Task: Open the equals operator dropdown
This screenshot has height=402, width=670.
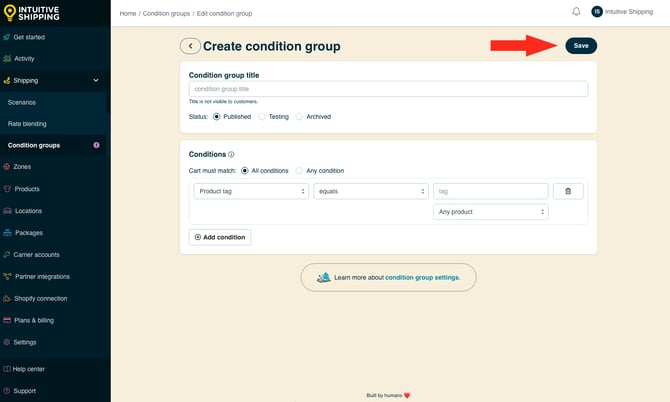Action: (x=371, y=191)
